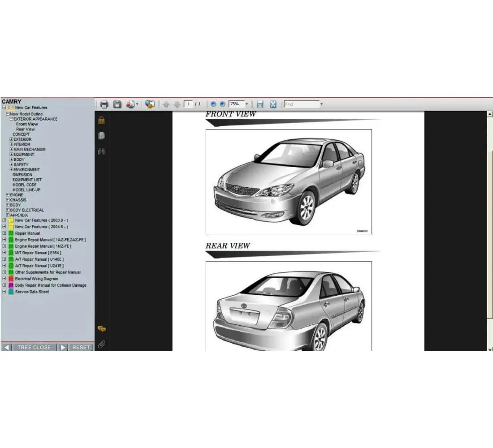Open New Car Features ( 2003.8 - )

pos(42,220)
